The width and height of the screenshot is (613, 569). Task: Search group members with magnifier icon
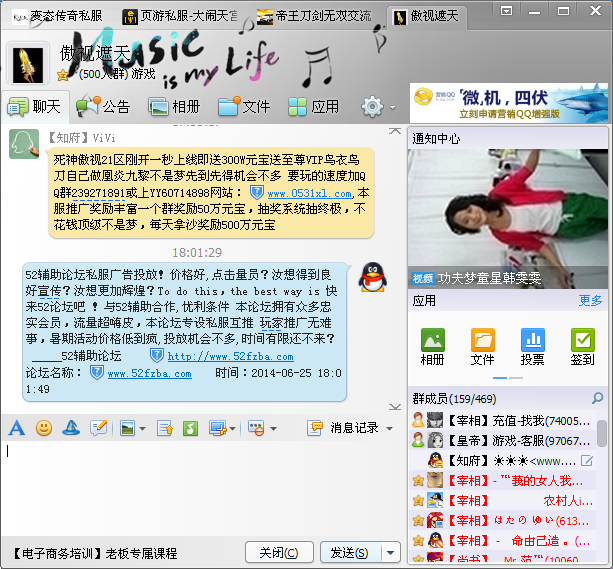point(597,398)
